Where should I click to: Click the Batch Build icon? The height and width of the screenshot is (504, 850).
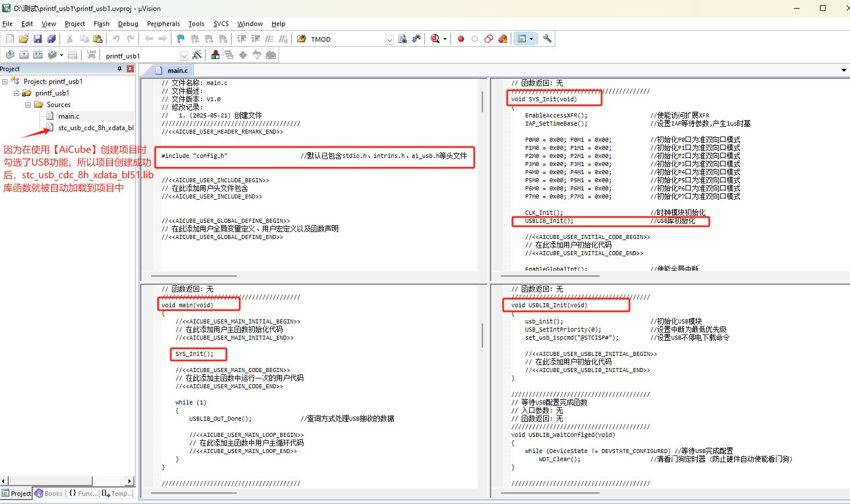(x=52, y=55)
